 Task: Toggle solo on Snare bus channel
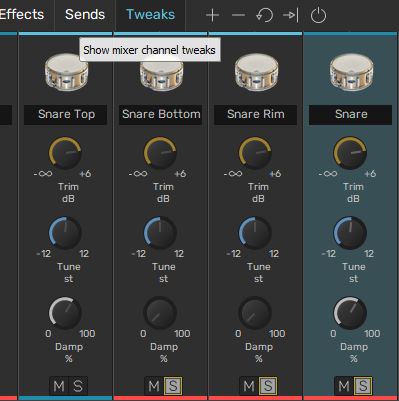click(x=363, y=386)
